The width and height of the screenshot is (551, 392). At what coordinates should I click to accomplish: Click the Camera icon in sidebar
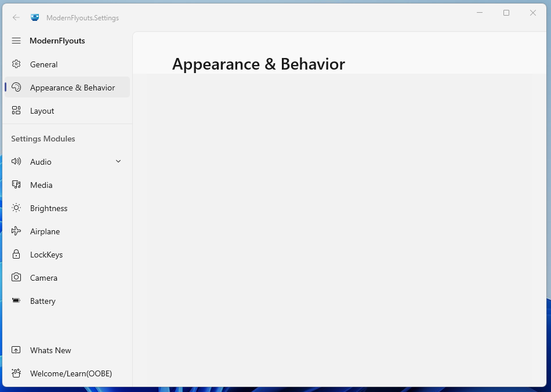coord(16,278)
